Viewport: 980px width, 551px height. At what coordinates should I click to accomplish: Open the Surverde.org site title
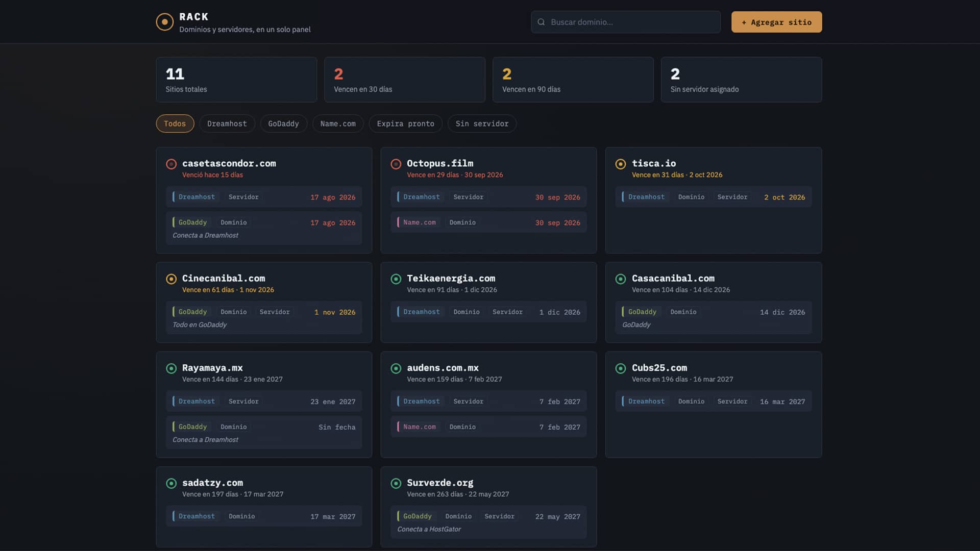click(440, 483)
